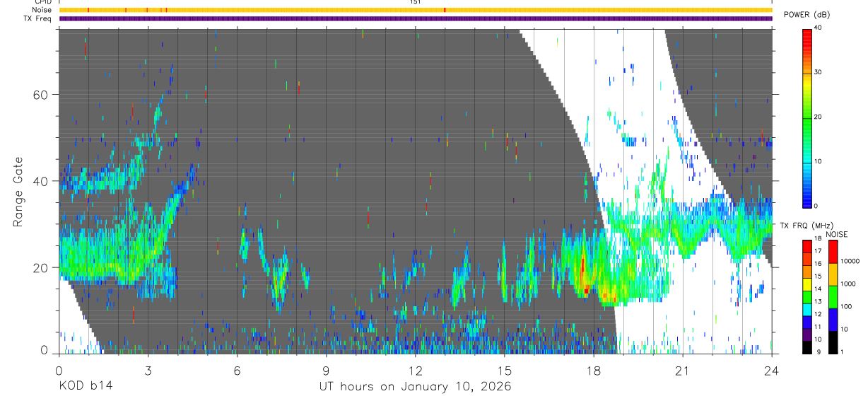This screenshot has width=868, height=401.
Task: Click the NOISE legend title
Action: click(x=838, y=234)
